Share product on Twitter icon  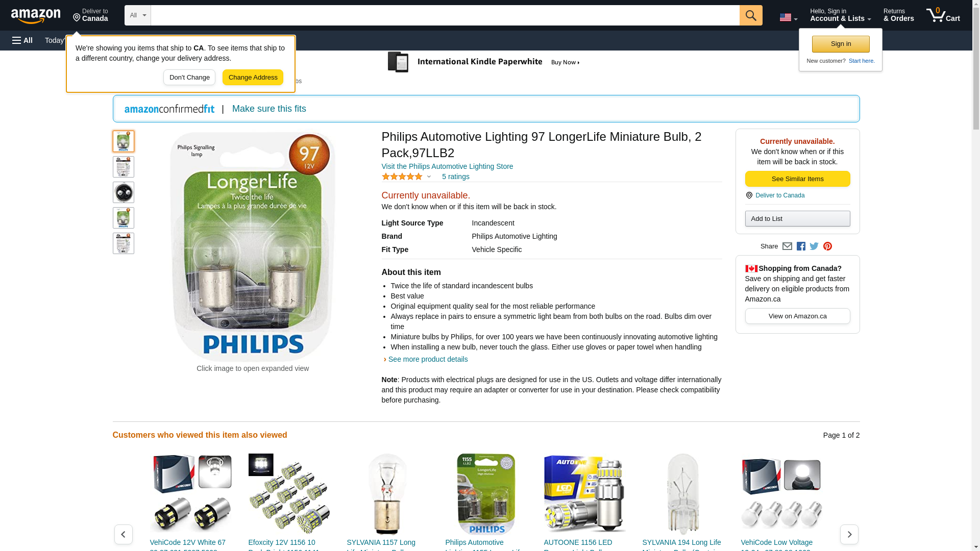(x=814, y=246)
